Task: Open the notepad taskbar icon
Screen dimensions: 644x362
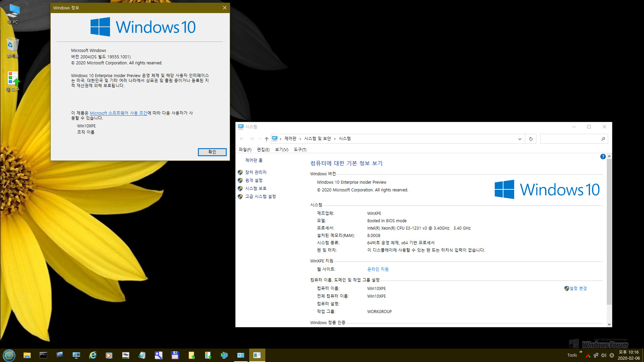Action: tap(142, 355)
